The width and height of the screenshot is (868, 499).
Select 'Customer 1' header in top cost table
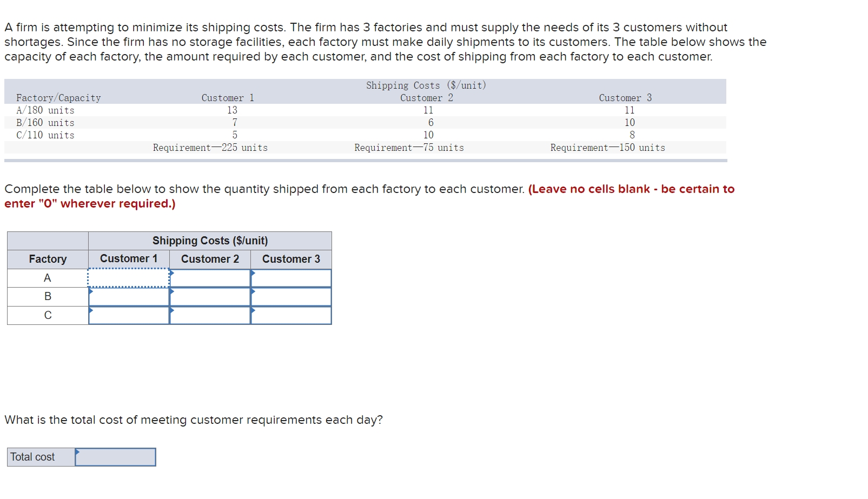coord(228,98)
